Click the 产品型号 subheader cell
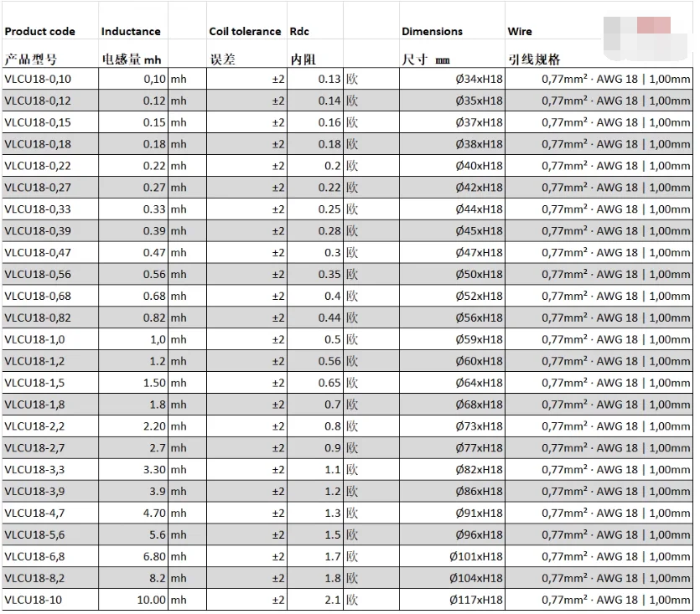The height and width of the screenshot is (614, 700). 50,54
